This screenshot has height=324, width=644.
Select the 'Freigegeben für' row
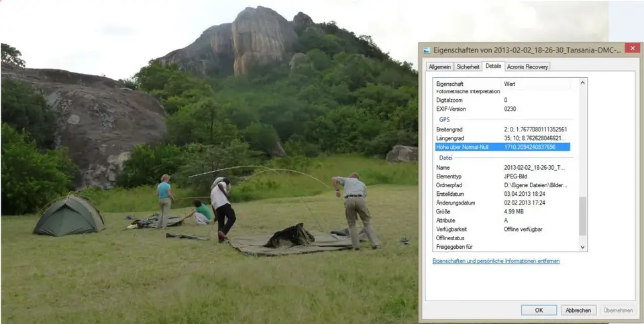tap(502, 247)
